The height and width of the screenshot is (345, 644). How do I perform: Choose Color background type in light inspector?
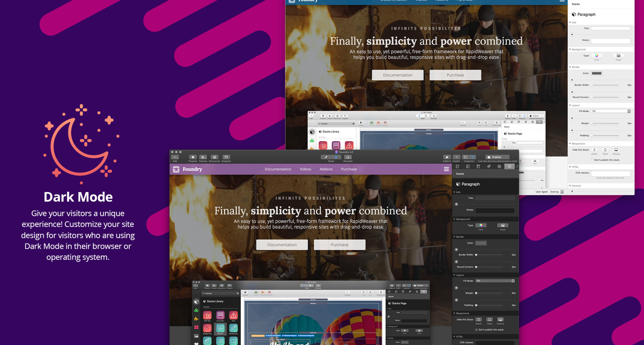click(597, 56)
